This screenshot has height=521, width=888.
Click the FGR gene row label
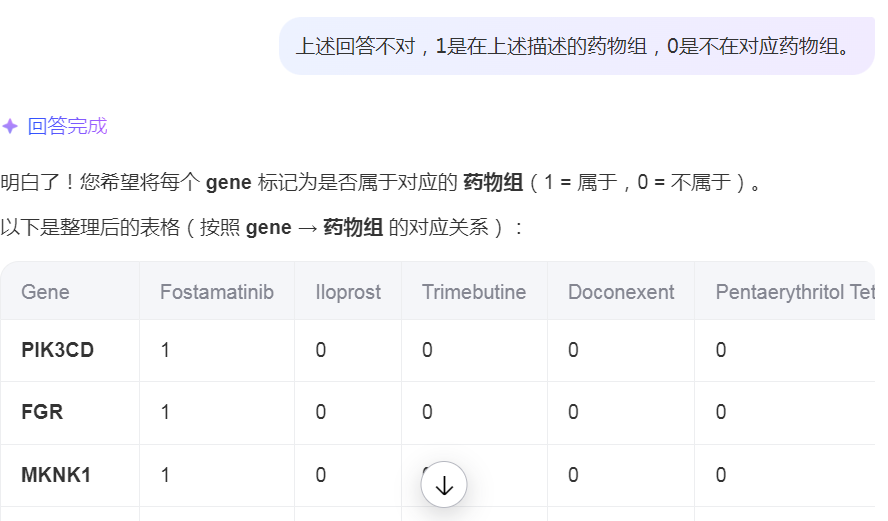(42, 412)
